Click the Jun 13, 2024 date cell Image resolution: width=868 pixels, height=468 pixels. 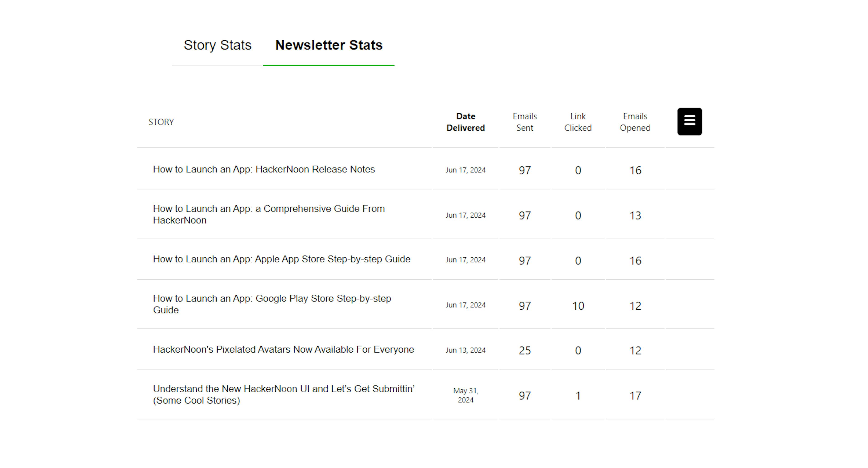[x=465, y=350]
